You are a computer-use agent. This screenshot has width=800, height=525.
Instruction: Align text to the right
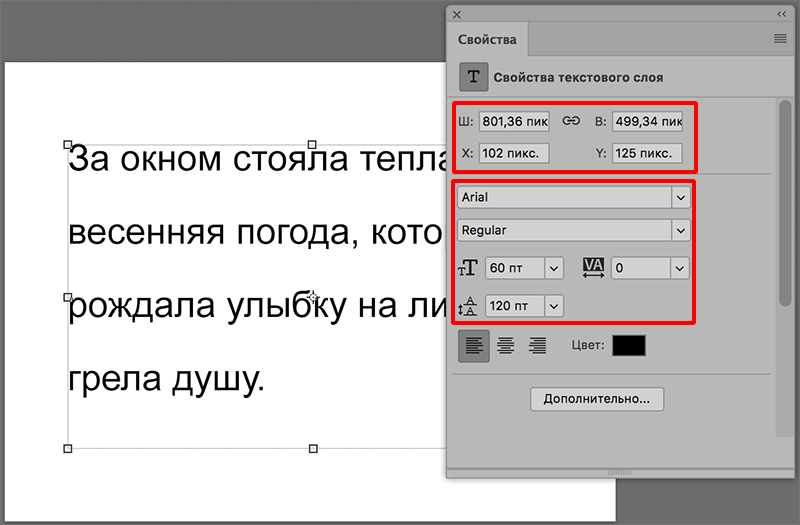tap(538, 346)
